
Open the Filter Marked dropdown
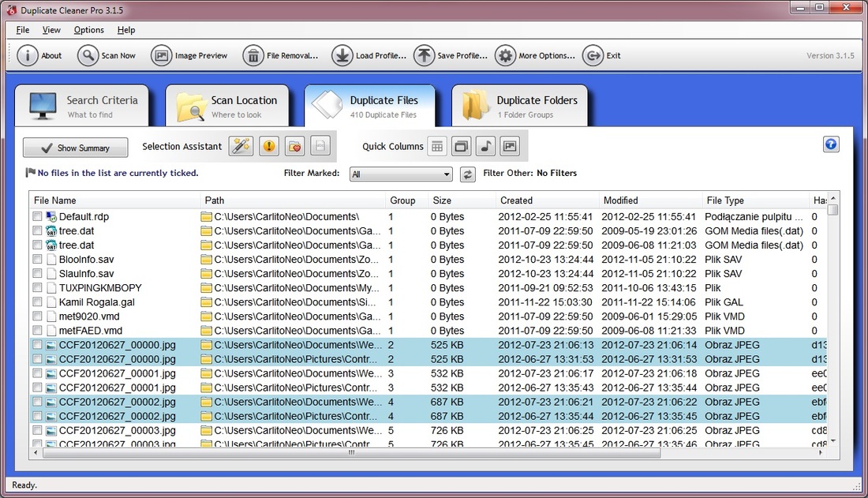402,174
